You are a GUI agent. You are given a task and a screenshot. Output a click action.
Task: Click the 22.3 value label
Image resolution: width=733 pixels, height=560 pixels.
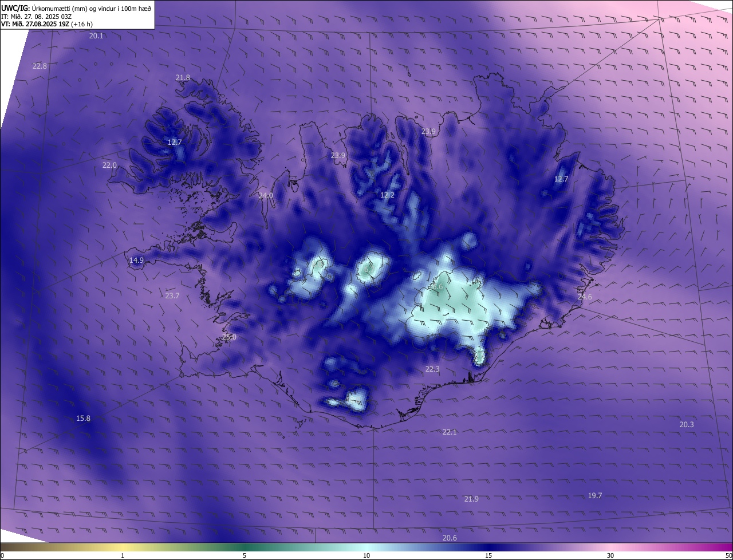pos(432,369)
